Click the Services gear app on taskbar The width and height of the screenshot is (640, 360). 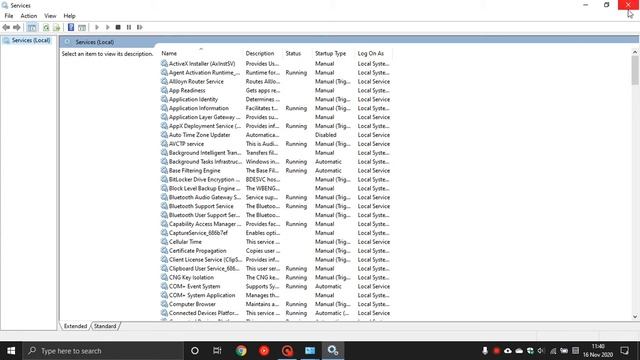coord(333,351)
